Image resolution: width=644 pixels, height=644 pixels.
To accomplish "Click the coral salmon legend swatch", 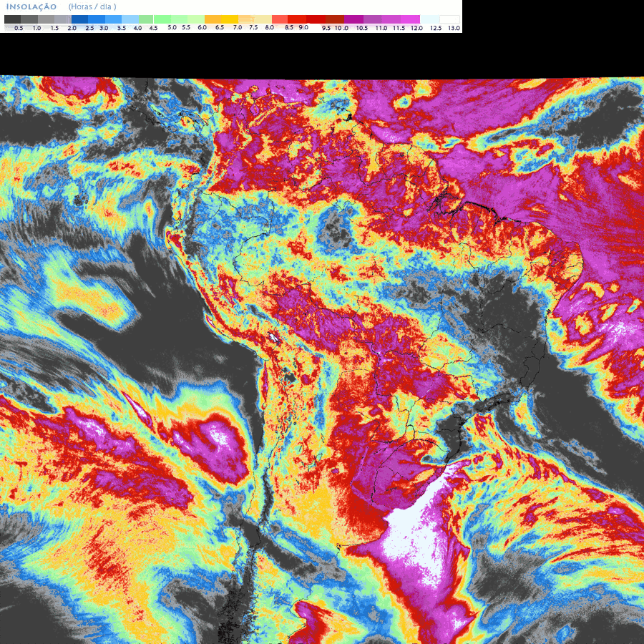I will [280, 19].
